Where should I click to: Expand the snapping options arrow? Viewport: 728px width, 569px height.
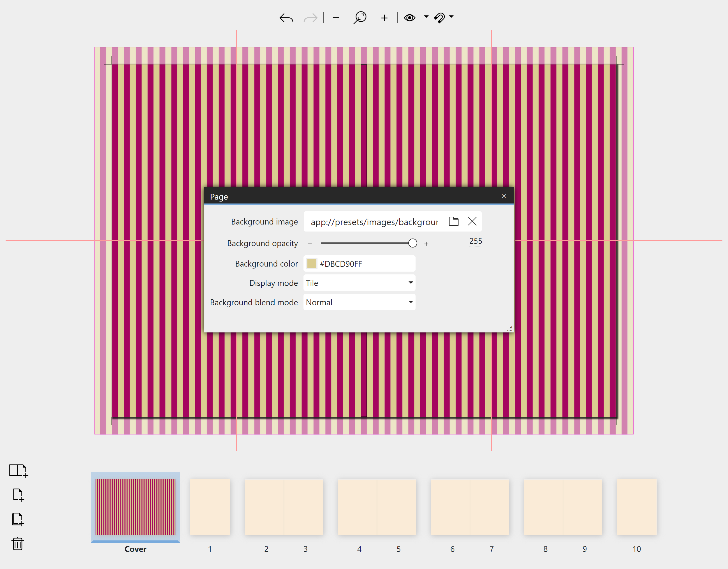tap(451, 16)
